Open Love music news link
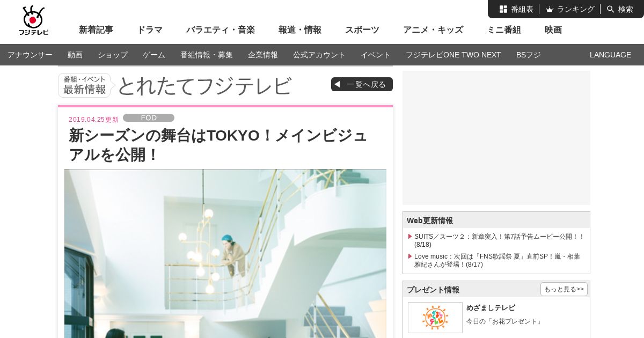Image resolution: width=644 pixels, height=338 pixels. [x=497, y=260]
